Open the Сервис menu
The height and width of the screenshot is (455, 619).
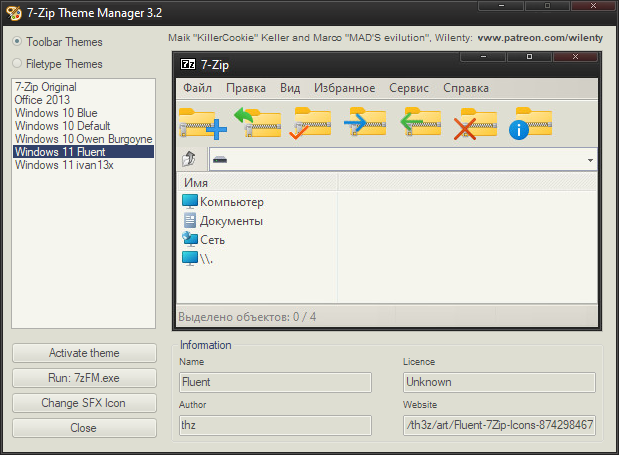click(409, 88)
